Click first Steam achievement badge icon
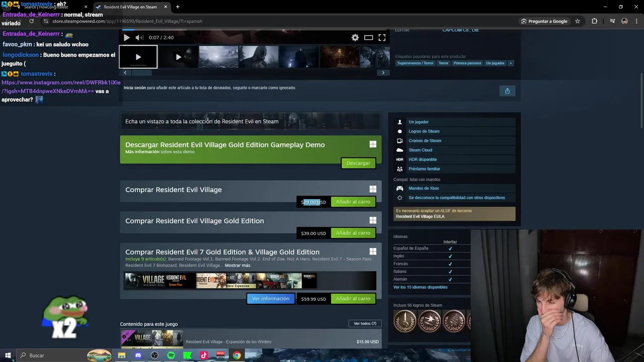The width and height of the screenshot is (644, 362). pos(405,321)
